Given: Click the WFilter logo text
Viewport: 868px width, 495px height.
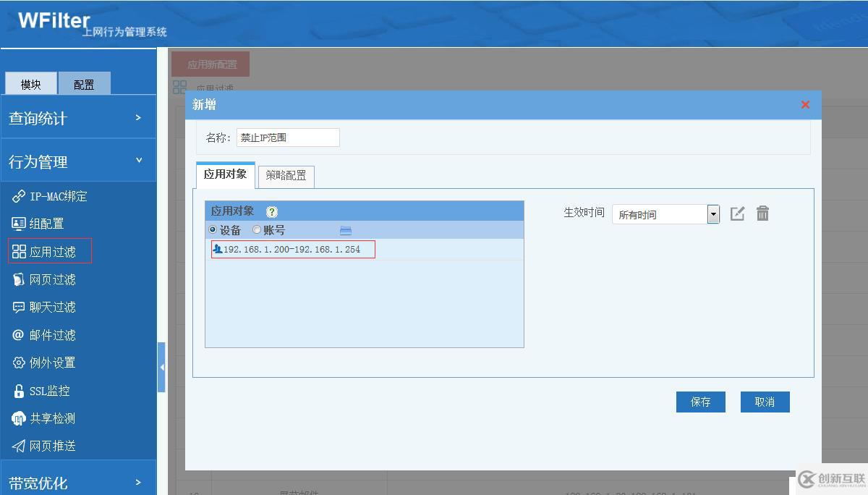Looking at the screenshot, I should pos(53,20).
